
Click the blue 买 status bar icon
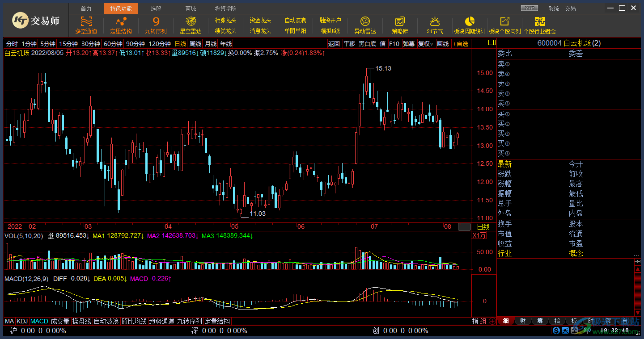pyautogui.click(x=565, y=331)
